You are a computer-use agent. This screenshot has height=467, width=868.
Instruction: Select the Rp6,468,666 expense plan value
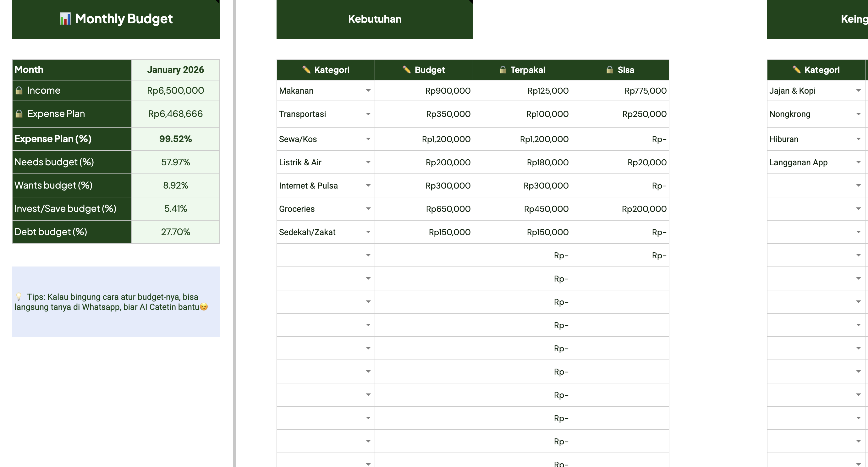(x=176, y=113)
